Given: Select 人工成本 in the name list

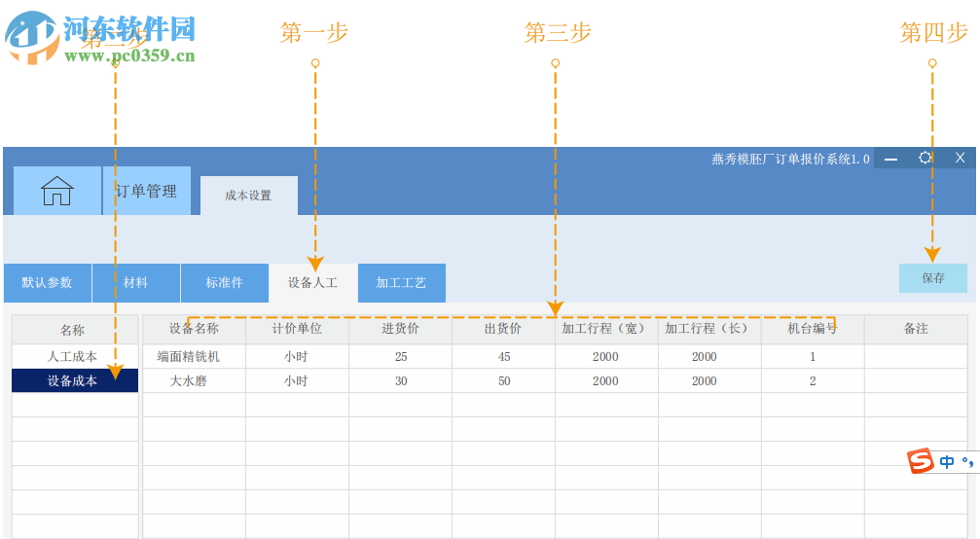Looking at the screenshot, I should (x=75, y=357).
